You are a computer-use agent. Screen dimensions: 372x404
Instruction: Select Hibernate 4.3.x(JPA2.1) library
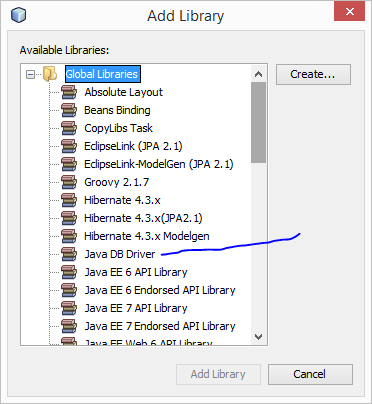click(x=143, y=218)
